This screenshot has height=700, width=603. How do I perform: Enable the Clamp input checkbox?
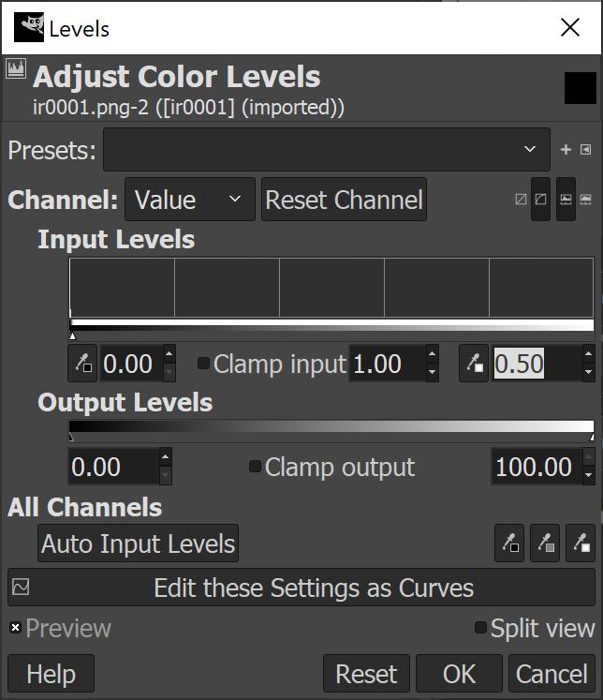(x=203, y=364)
